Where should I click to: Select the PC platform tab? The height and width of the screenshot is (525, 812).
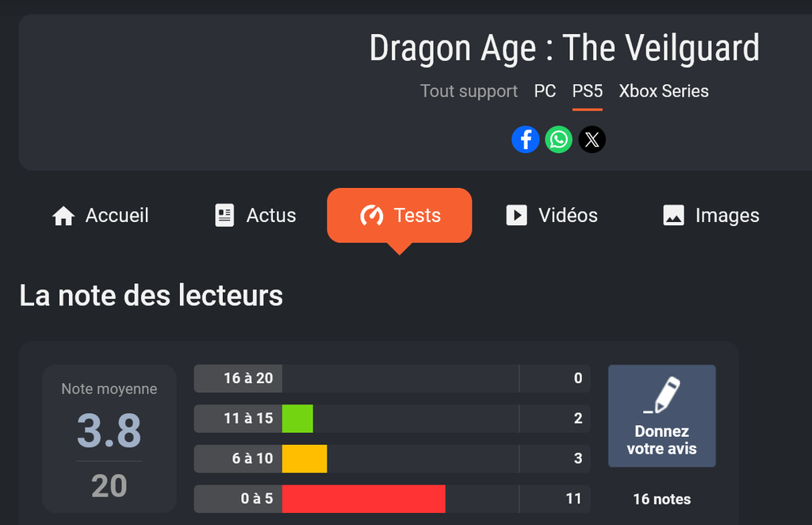coord(545,91)
